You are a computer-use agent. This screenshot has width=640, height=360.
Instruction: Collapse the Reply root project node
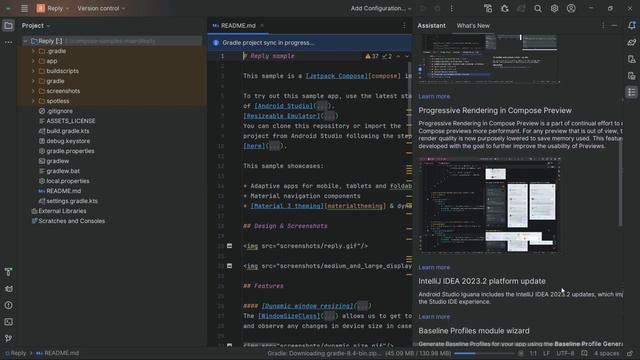pyautogui.click(x=25, y=41)
